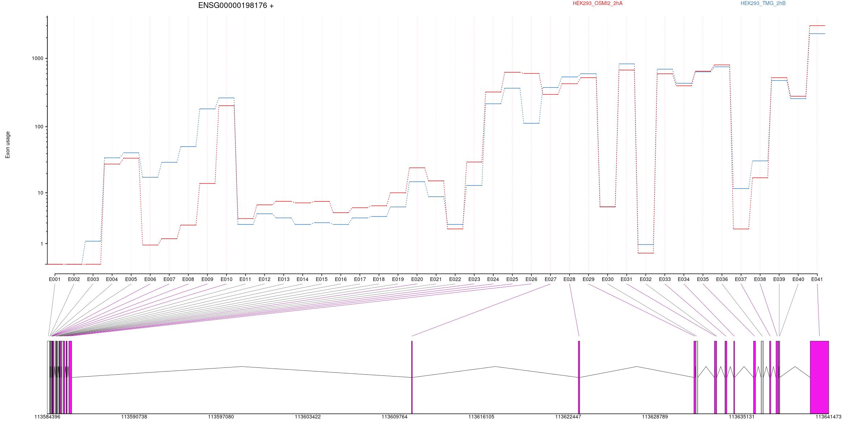Click the large magenta E041 exon block
The image size is (868, 434).
tap(819, 377)
